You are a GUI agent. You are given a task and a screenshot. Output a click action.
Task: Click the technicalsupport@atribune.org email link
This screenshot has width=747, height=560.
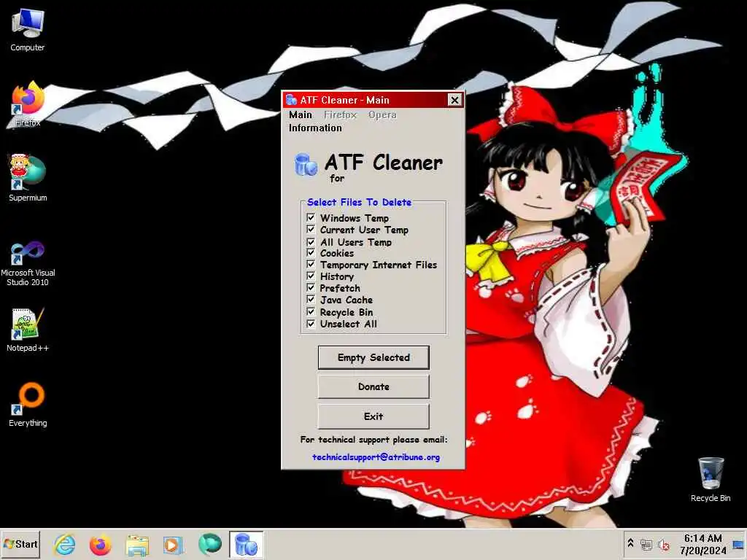tap(376, 457)
